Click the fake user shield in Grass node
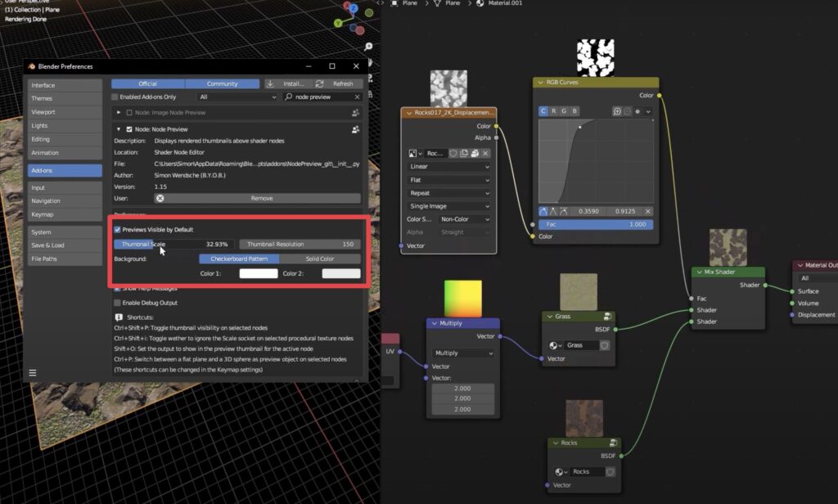The width and height of the screenshot is (838, 504). (605, 345)
